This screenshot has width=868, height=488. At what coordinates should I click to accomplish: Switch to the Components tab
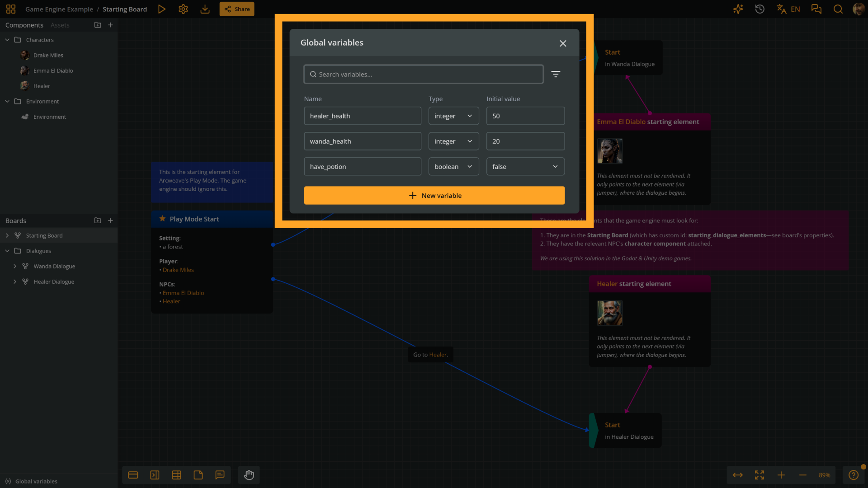point(24,25)
